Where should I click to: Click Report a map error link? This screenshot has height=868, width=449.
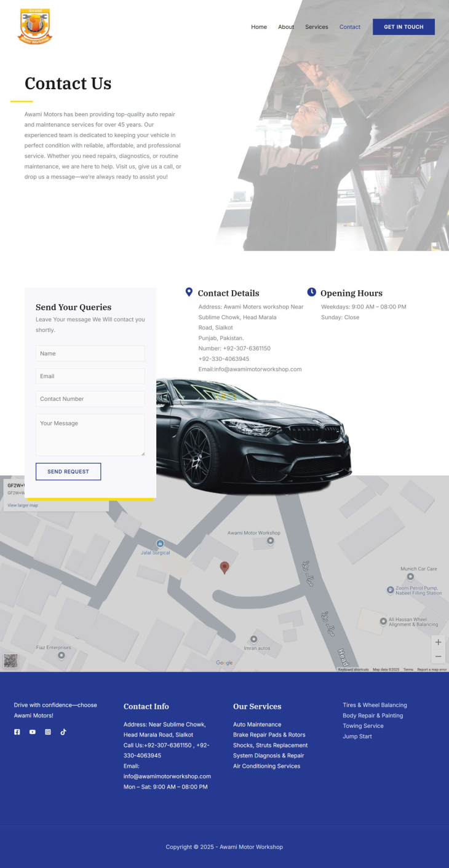click(x=432, y=669)
